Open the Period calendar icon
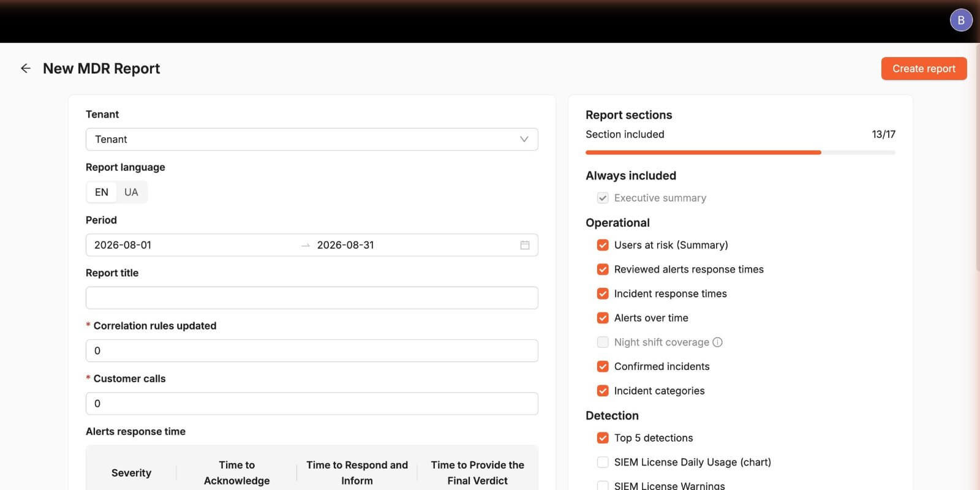 525,245
